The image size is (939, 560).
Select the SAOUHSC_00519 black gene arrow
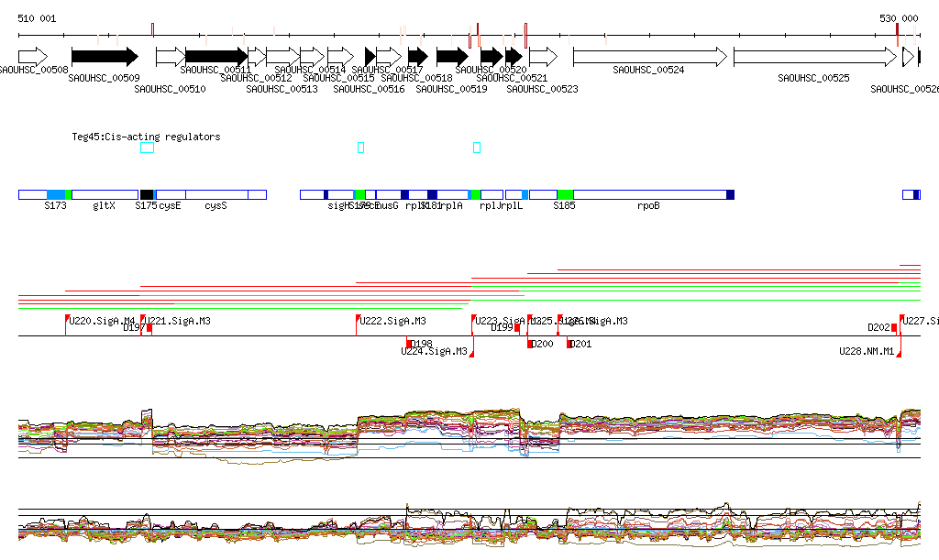pos(452,57)
